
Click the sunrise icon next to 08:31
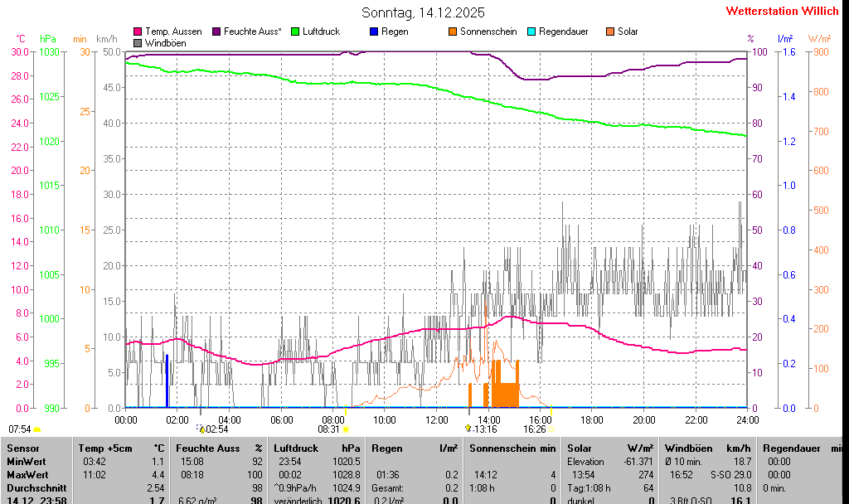(346, 429)
